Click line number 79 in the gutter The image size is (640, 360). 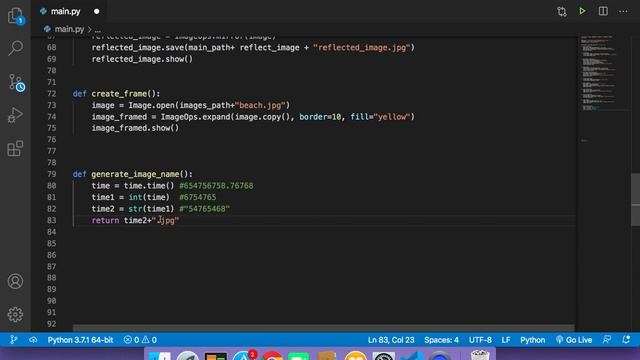tap(51, 174)
